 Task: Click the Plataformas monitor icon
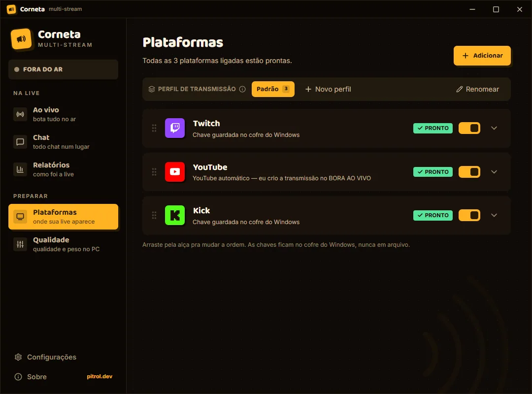pos(20,217)
